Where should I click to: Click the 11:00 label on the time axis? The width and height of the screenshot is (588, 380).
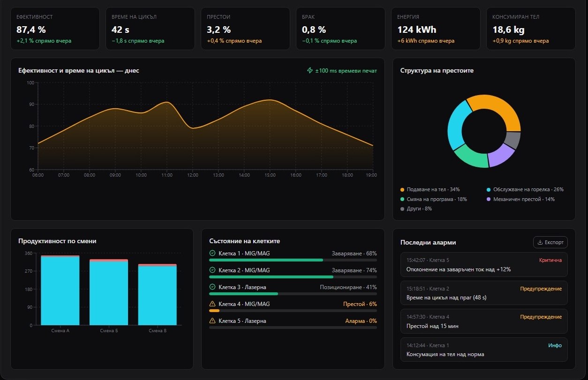pos(167,175)
